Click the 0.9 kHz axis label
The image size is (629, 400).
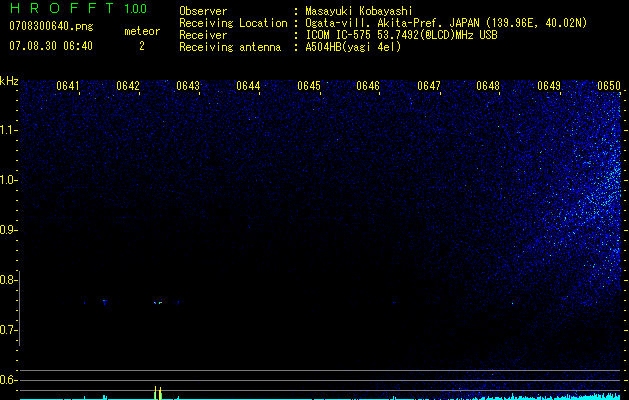click(x=8, y=230)
